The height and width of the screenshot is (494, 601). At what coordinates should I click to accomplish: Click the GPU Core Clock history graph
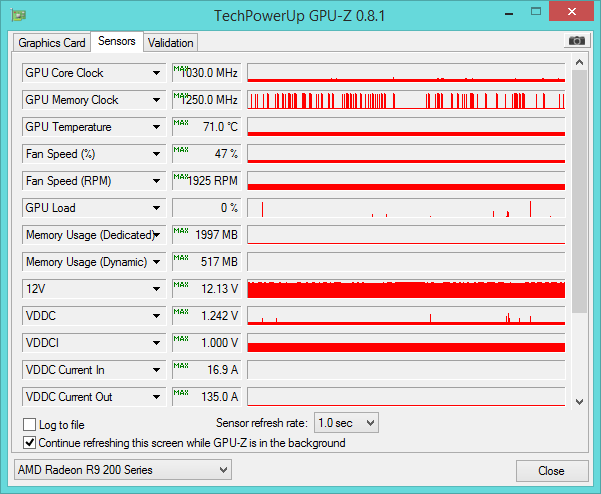point(406,73)
